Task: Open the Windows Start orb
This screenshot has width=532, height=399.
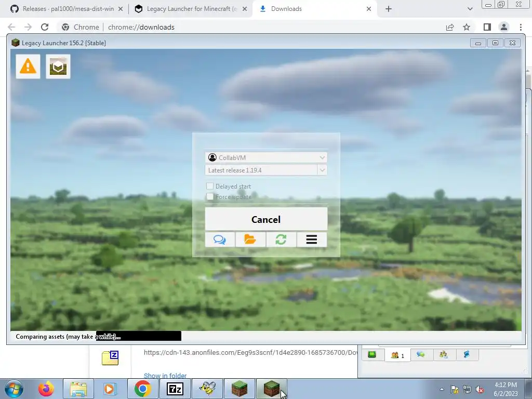Action: tap(14, 389)
